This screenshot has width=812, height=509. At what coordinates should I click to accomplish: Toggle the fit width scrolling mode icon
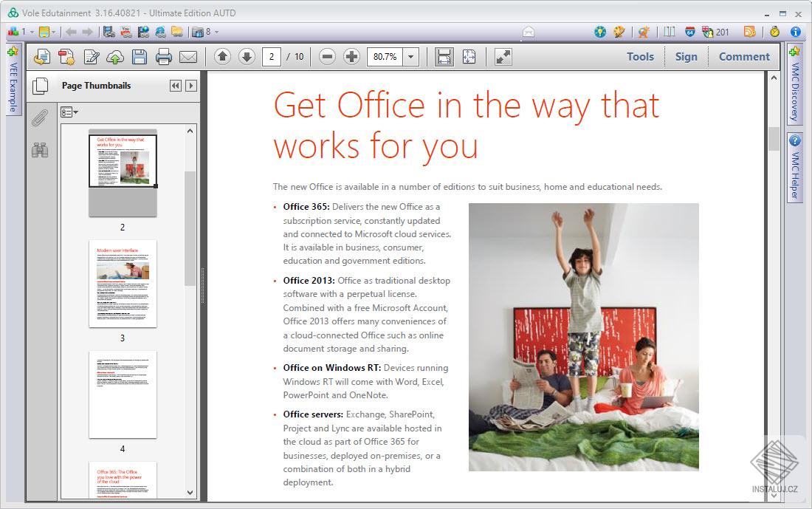click(x=444, y=56)
